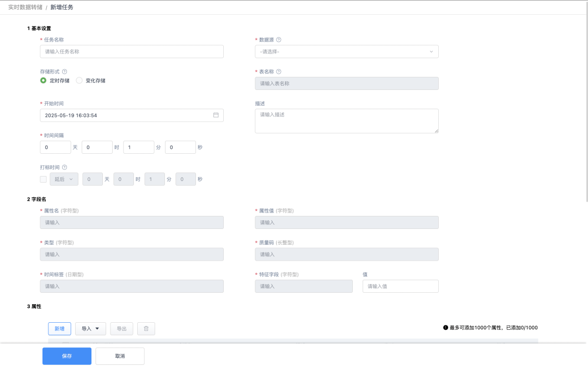
Task: Click the 保存 button
Action: [x=67, y=356]
